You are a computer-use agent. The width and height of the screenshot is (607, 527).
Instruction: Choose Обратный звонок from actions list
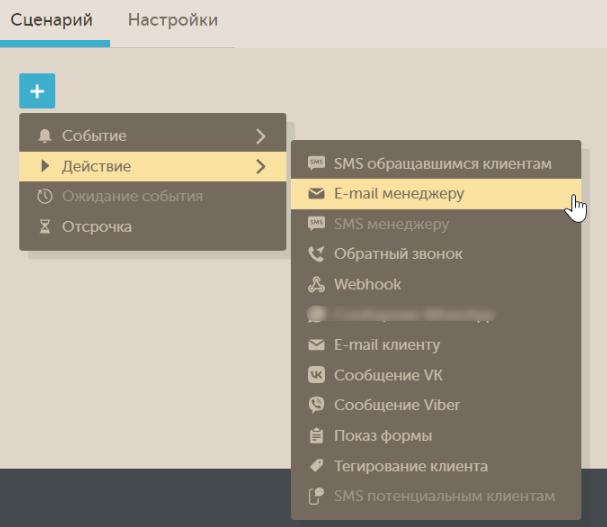point(398,254)
